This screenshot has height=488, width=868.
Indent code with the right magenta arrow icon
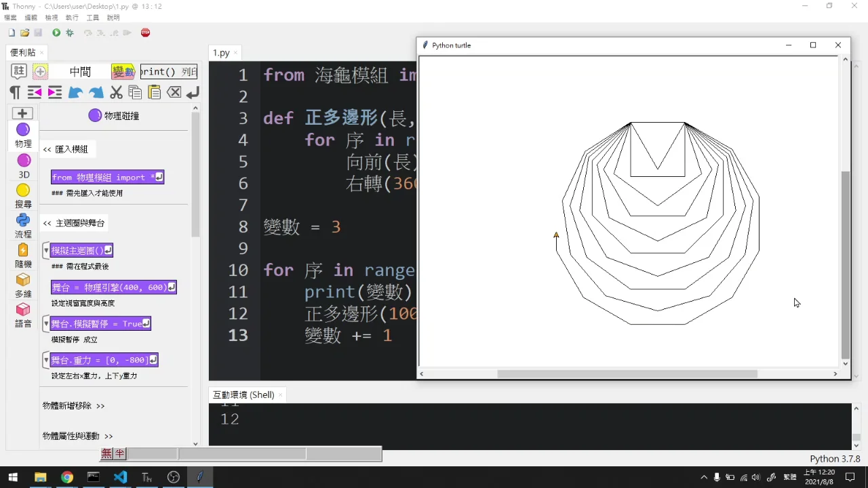click(x=55, y=92)
